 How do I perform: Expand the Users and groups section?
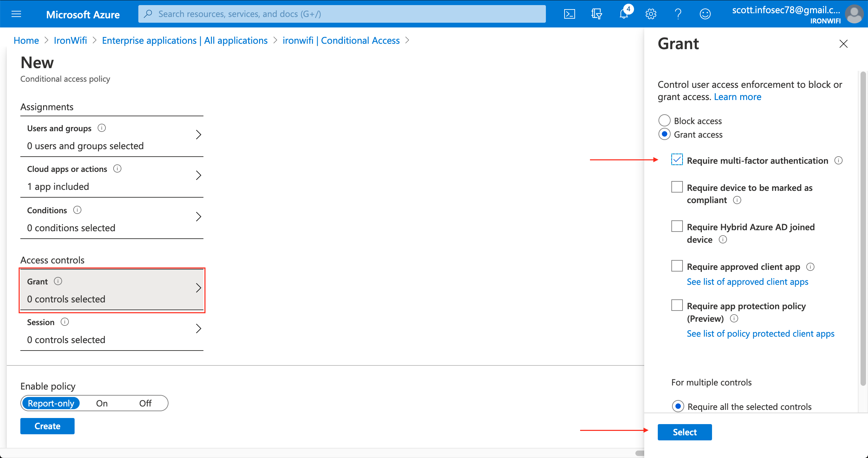pos(112,136)
